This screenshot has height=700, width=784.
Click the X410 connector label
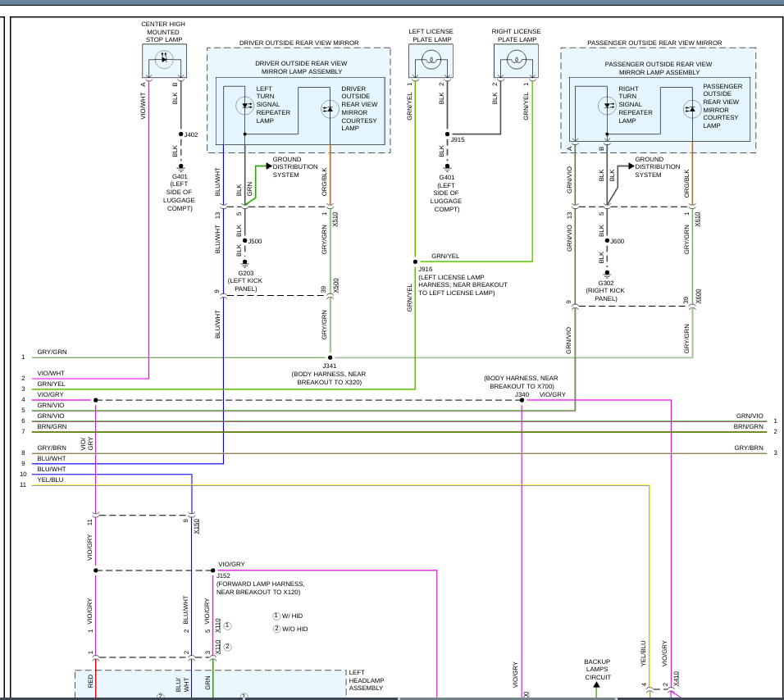tap(676, 678)
